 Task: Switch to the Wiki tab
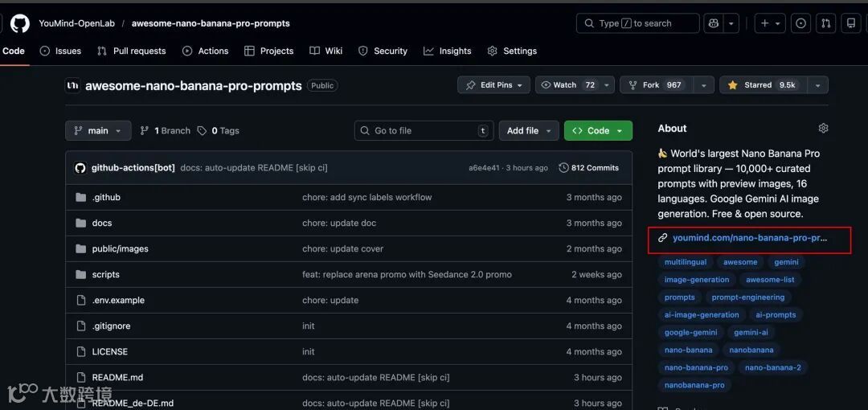(x=326, y=51)
